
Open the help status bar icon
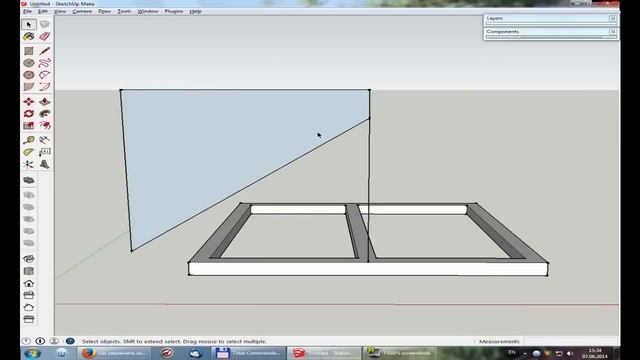click(70, 341)
